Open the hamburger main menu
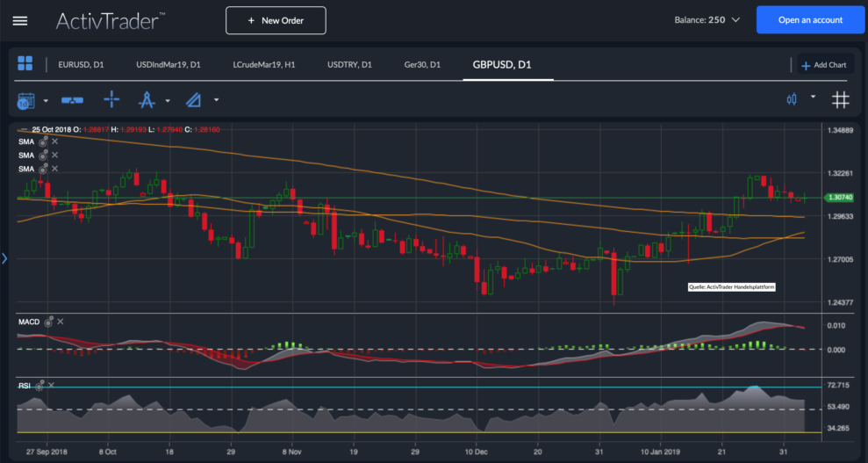 click(x=20, y=21)
